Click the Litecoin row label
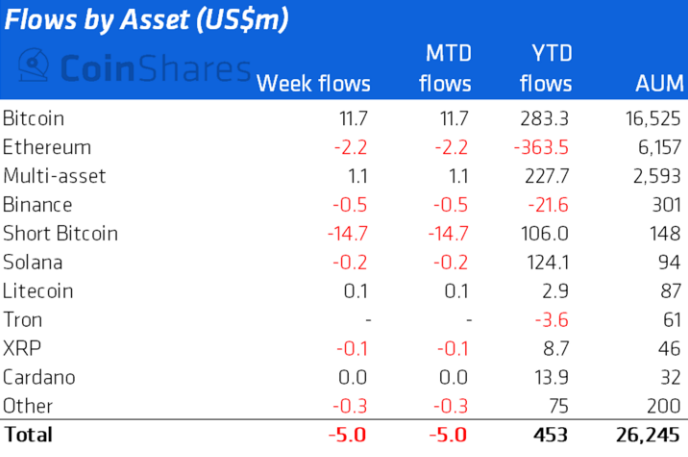Screen dimensions: 688x457 (x=37, y=292)
